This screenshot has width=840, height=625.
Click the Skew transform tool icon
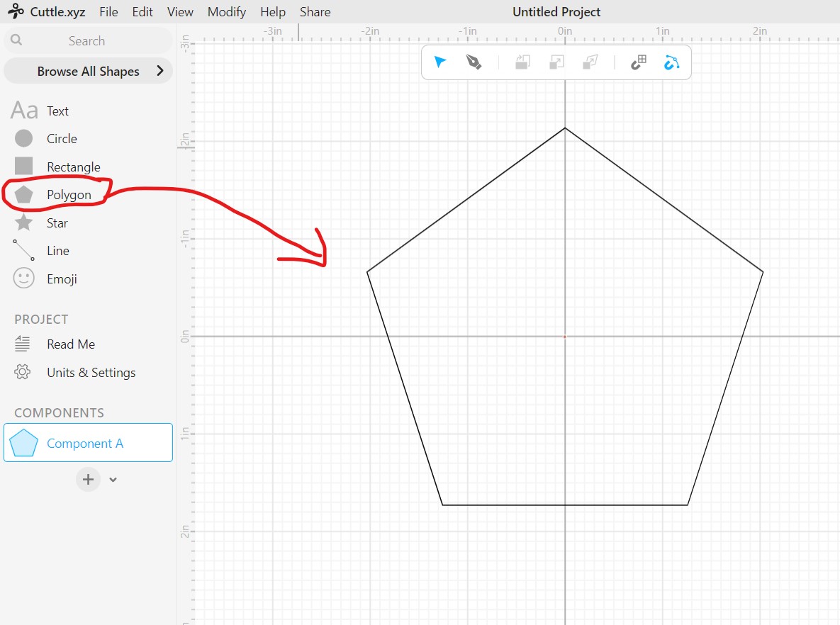tap(590, 62)
